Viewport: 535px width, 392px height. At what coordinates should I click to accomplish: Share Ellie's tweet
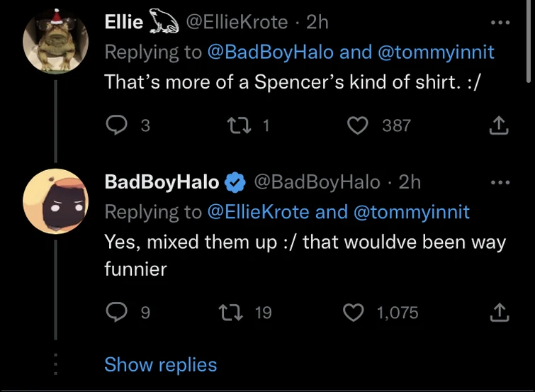click(500, 125)
